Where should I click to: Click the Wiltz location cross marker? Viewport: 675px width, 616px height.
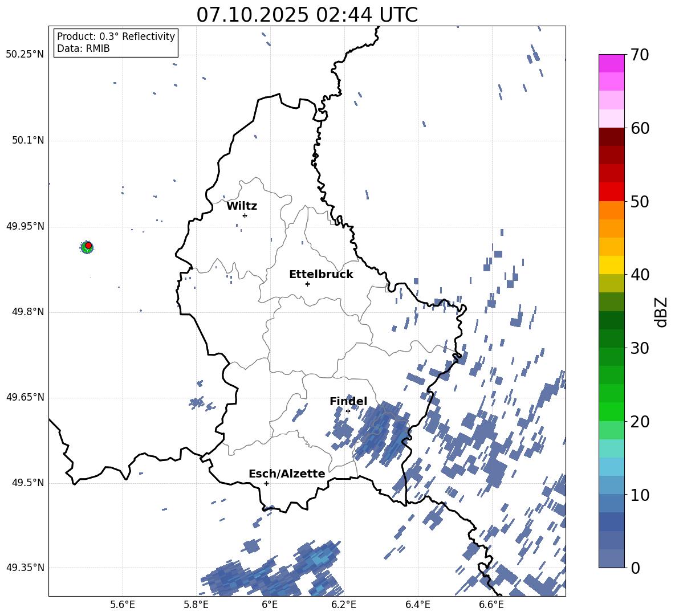(245, 215)
